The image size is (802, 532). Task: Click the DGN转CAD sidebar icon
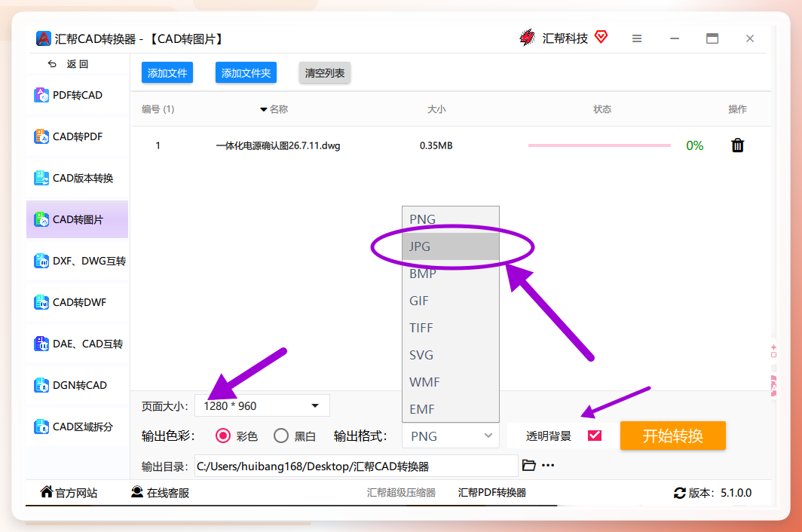(41, 385)
